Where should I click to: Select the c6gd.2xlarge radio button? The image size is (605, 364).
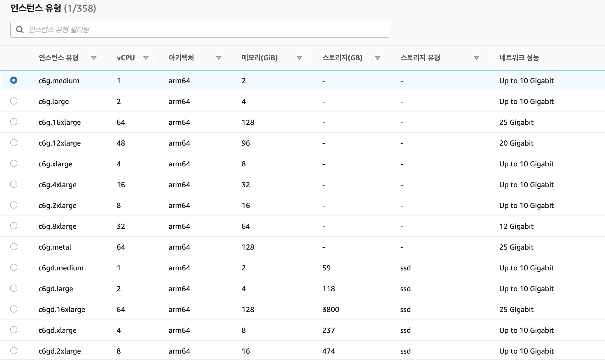pyautogui.click(x=14, y=351)
